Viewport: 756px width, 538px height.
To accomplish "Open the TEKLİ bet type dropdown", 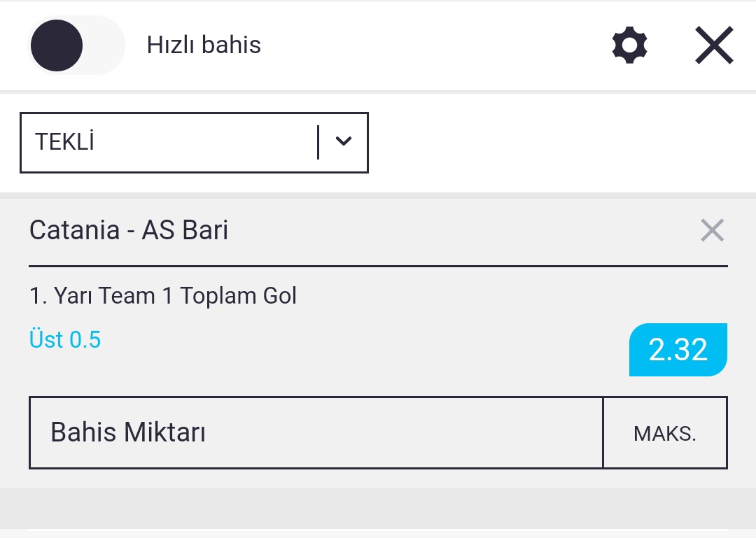I will 195,142.
